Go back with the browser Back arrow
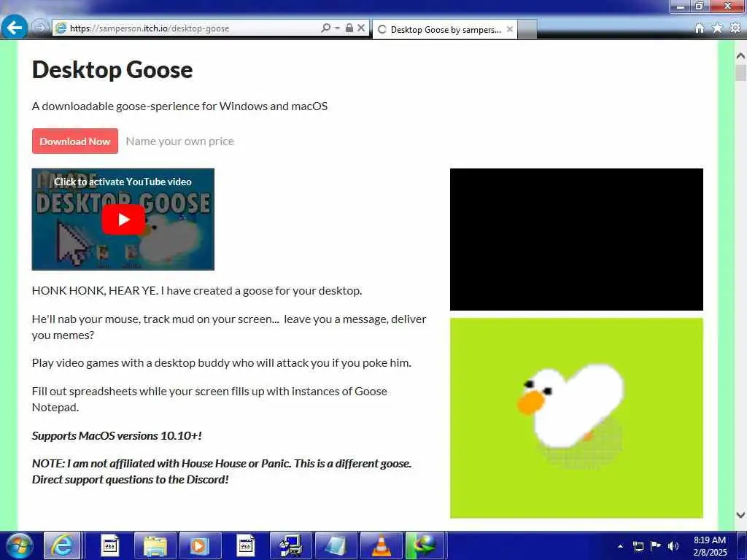 [x=15, y=28]
